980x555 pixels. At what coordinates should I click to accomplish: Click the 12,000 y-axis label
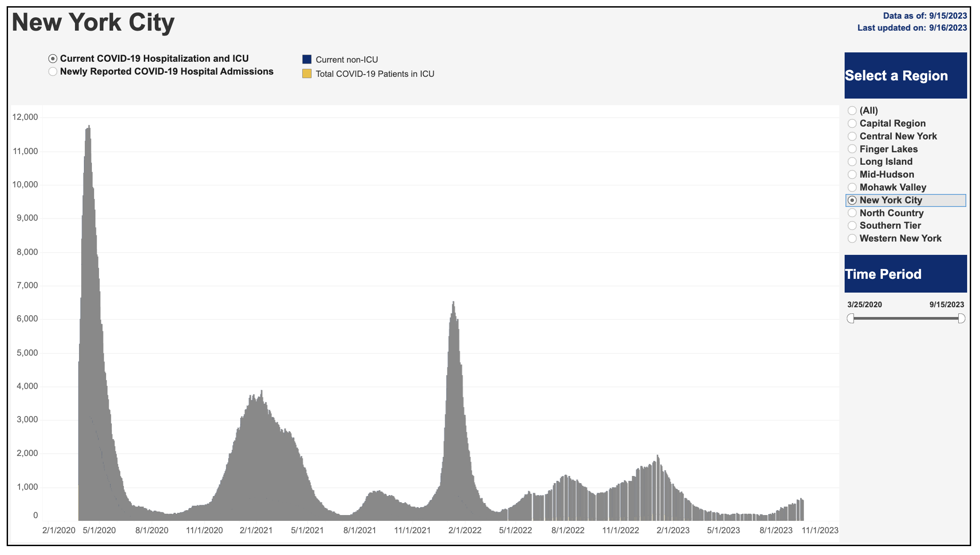pos(25,117)
